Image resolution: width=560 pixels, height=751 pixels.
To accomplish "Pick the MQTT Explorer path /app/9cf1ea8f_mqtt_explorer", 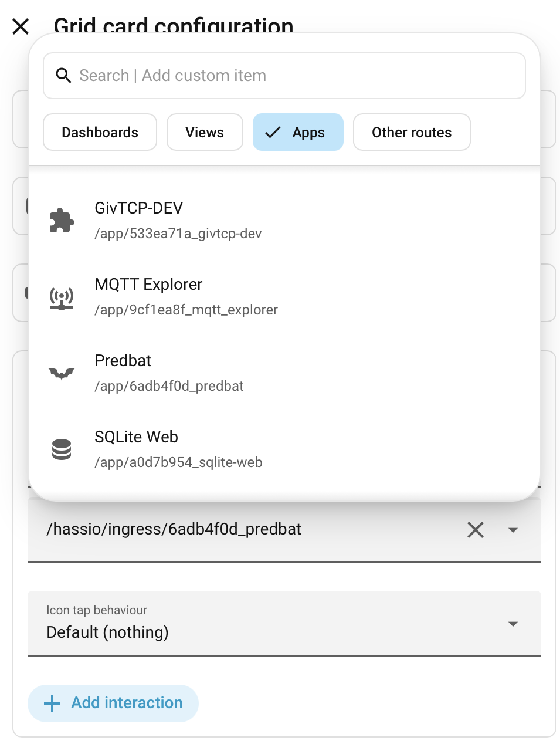I will (x=186, y=310).
